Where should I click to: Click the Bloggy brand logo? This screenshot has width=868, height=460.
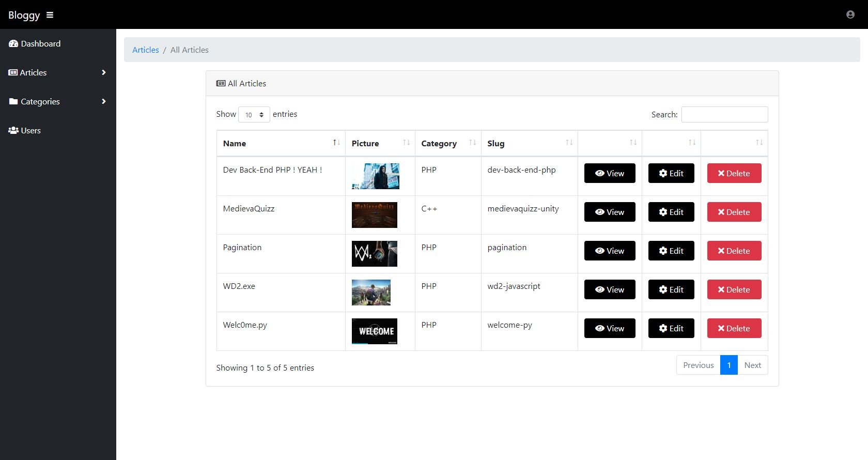[x=24, y=15]
